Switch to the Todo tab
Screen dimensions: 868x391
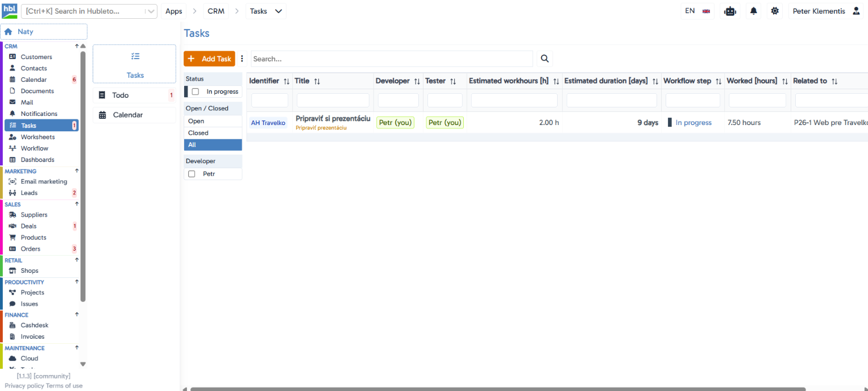tap(134, 95)
